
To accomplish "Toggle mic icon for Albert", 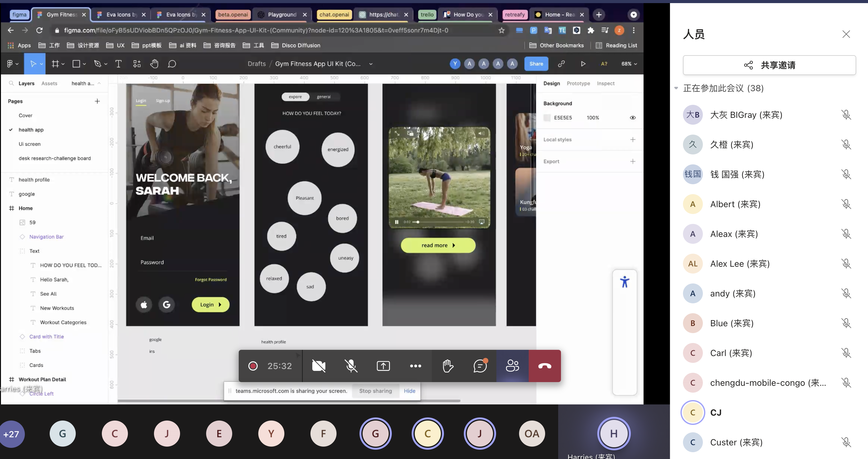I will coord(846,204).
